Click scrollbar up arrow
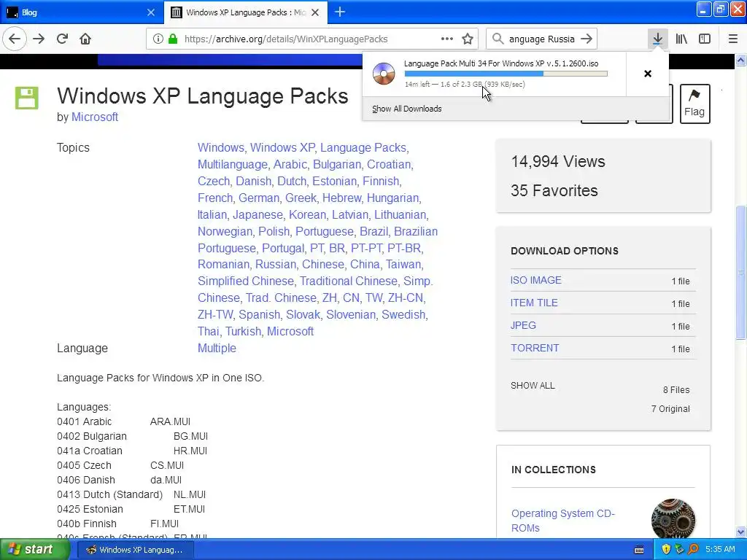Screen dimensions: 747x560 tap(740, 60)
